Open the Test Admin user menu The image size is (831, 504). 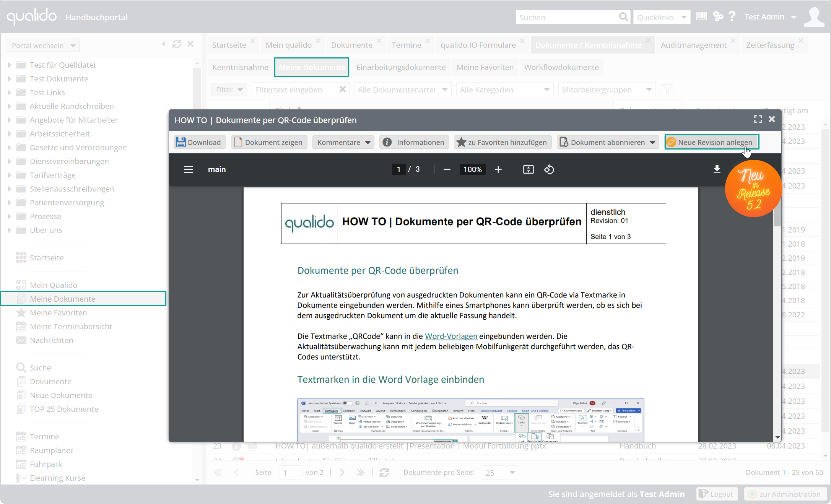coord(770,17)
